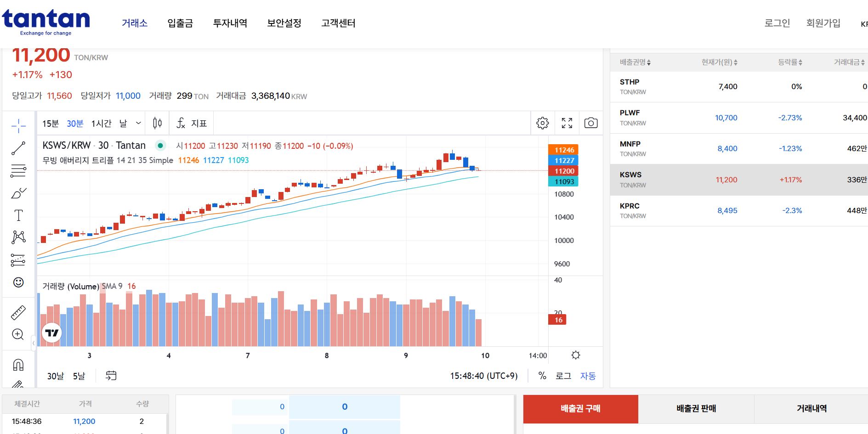868x434 pixels.
Task: Toggle magnet mode snapping
Action: 18,365
